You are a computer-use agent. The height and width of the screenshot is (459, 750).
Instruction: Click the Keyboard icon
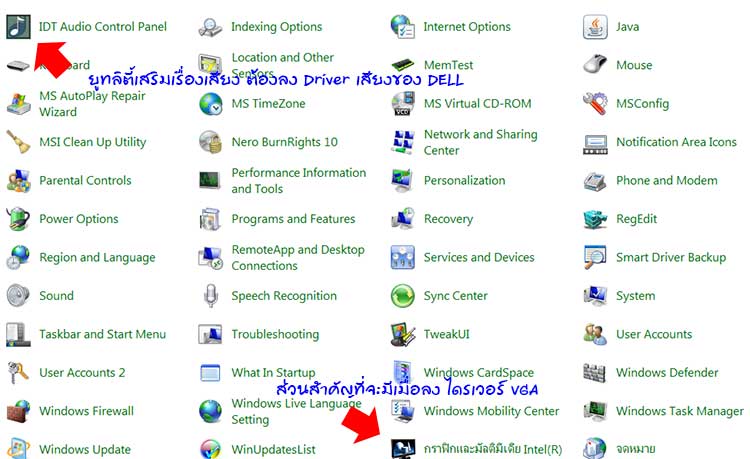(18, 65)
